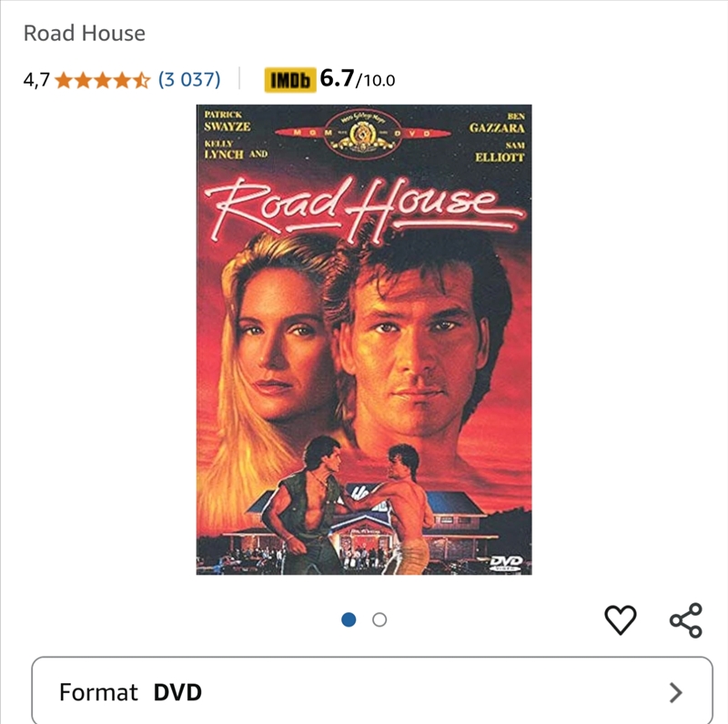
Task: Click the orange star rating icons
Action: [x=103, y=80]
